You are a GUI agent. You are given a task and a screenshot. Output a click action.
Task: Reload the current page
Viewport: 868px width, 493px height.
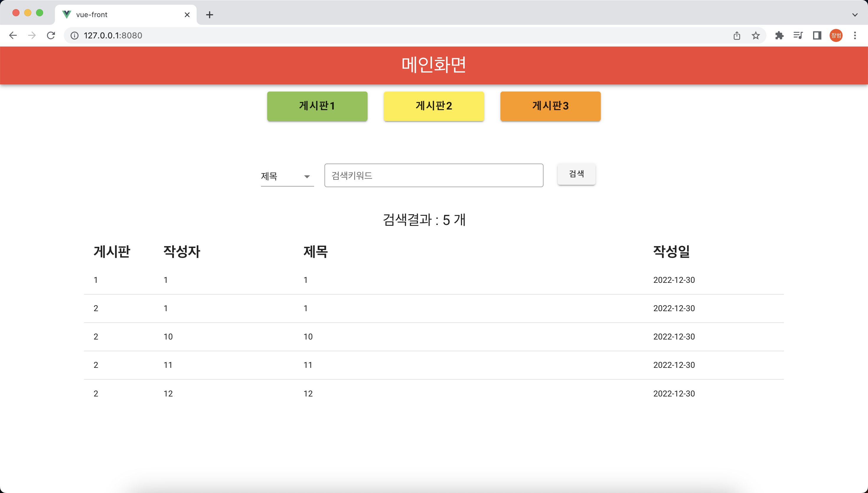click(x=51, y=35)
